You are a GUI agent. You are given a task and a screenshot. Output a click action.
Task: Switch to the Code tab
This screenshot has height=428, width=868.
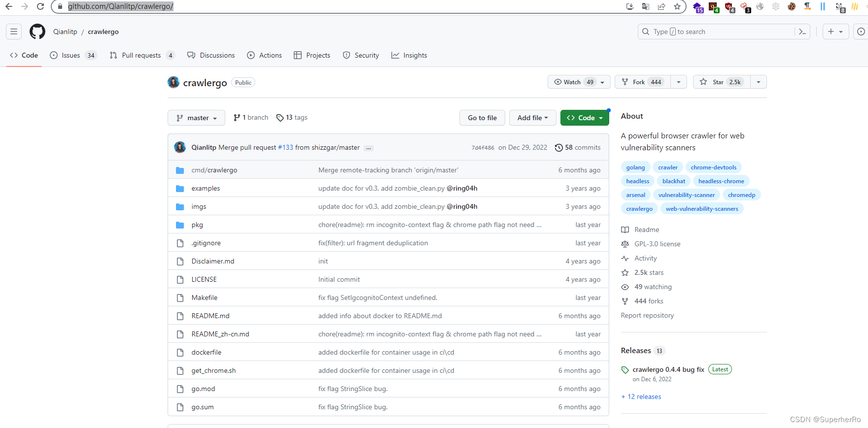(x=24, y=55)
